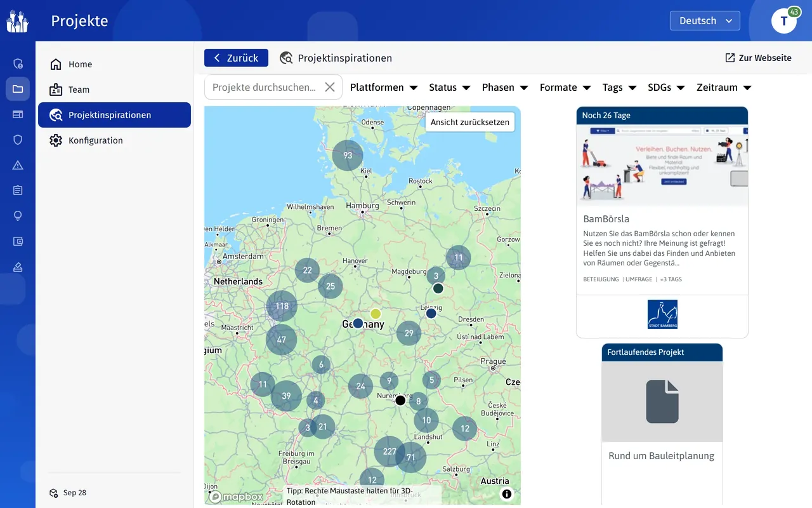Open the Deutsch language dropdown
The width and height of the screenshot is (812, 508).
pos(705,21)
